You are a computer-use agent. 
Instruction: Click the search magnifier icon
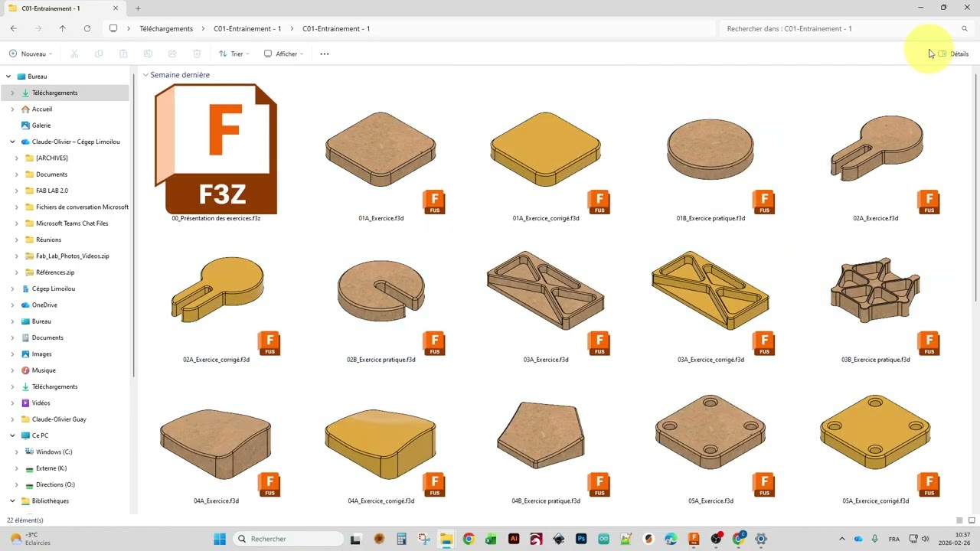965,28
